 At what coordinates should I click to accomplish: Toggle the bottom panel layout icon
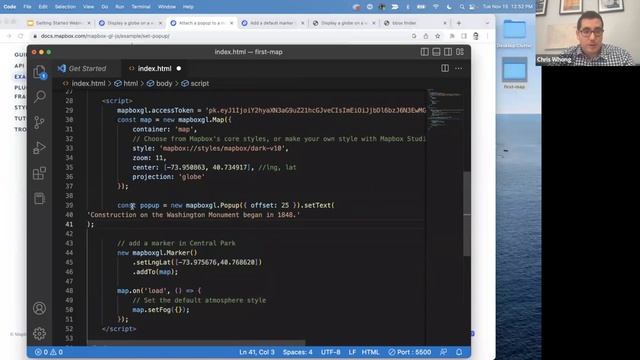(x=436, y=52)
